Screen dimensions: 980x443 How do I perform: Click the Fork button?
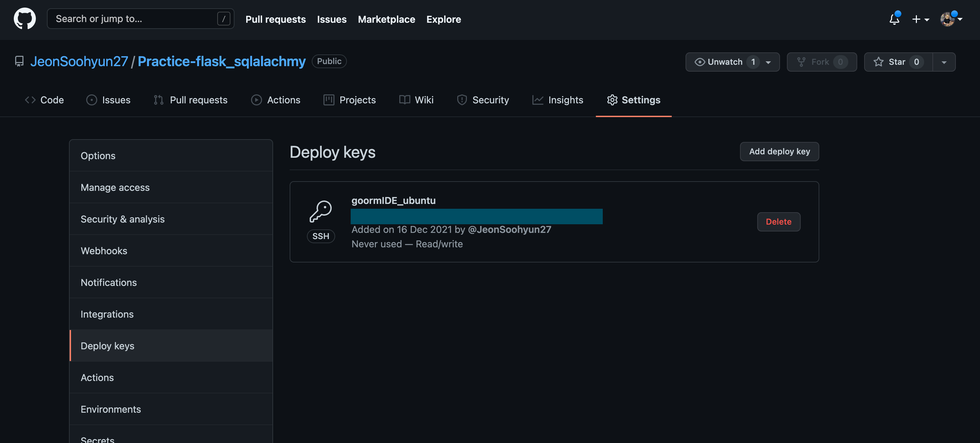pos(822,62)
